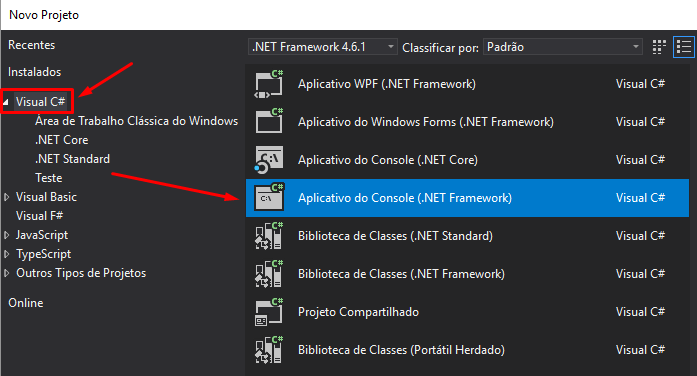Viewport: 697px width, 376px height.
Task: Open the Online section
Action: 26,303
